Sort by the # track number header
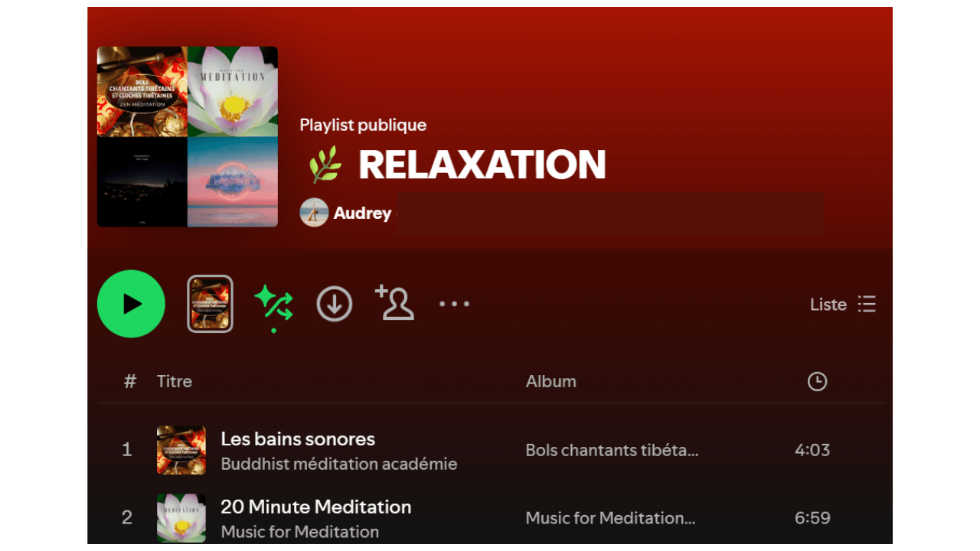980x551 pixels. point(130,381)
